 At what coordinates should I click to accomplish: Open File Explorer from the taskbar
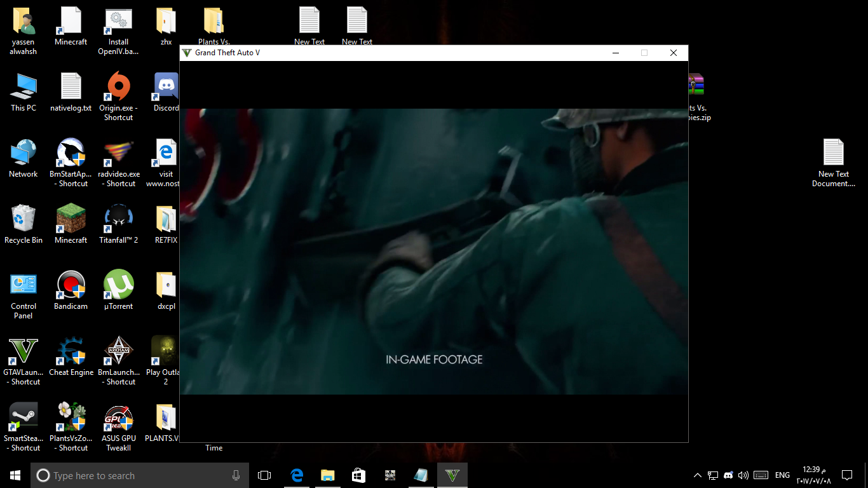pos(327,475)
